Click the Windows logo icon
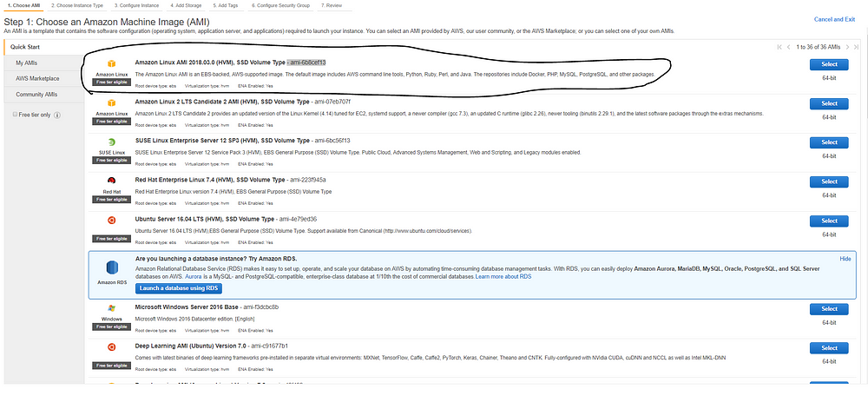Screen dimensions: 868x396 tap(111, 308)
